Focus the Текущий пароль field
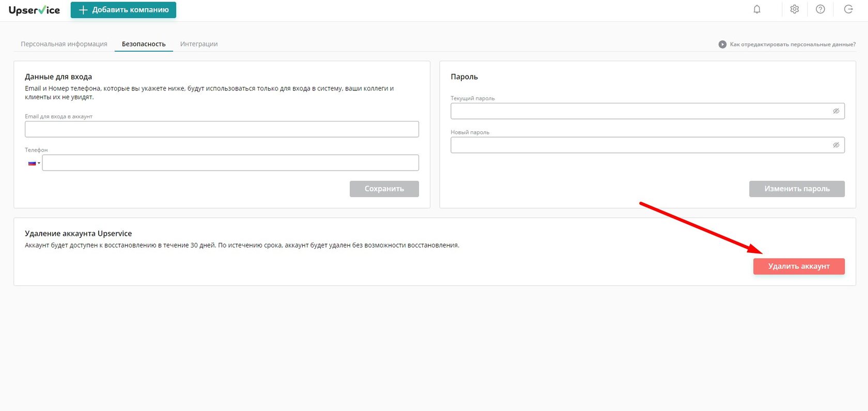Image resolution: width=868 pixels, height=411 pixels. coord(647,111)
